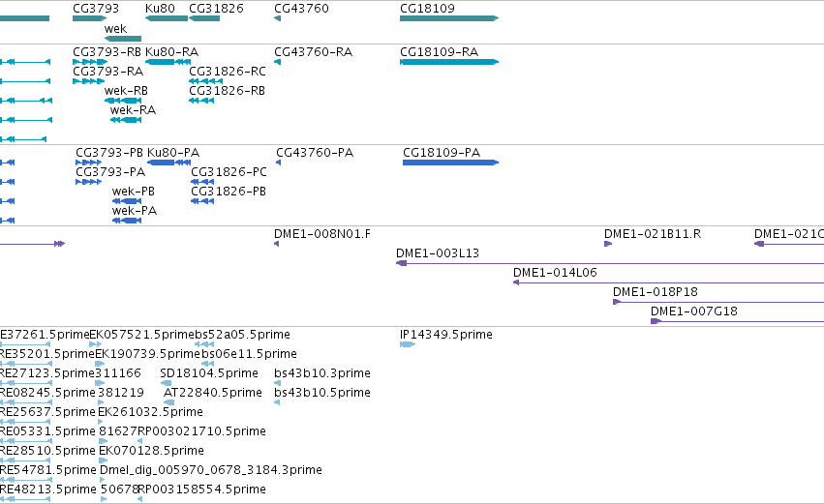824x504 pixels.
Task: Click the wek gene label
Action: pos(115,29)
